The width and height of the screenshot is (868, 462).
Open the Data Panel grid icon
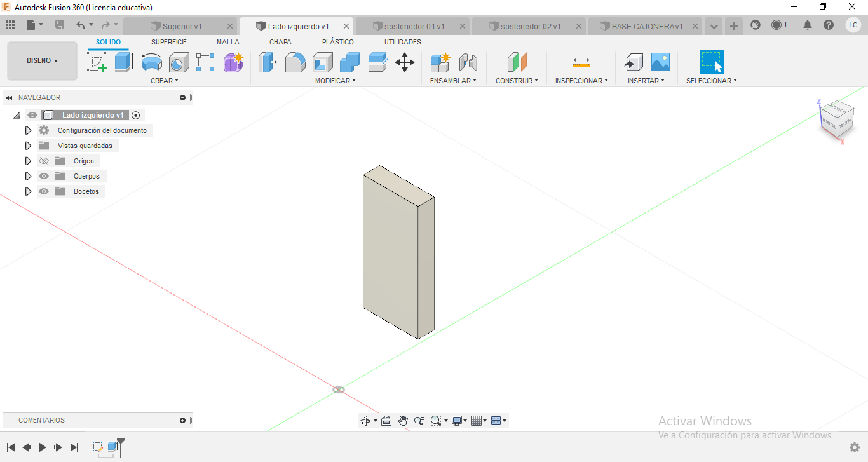pos(10,25)
